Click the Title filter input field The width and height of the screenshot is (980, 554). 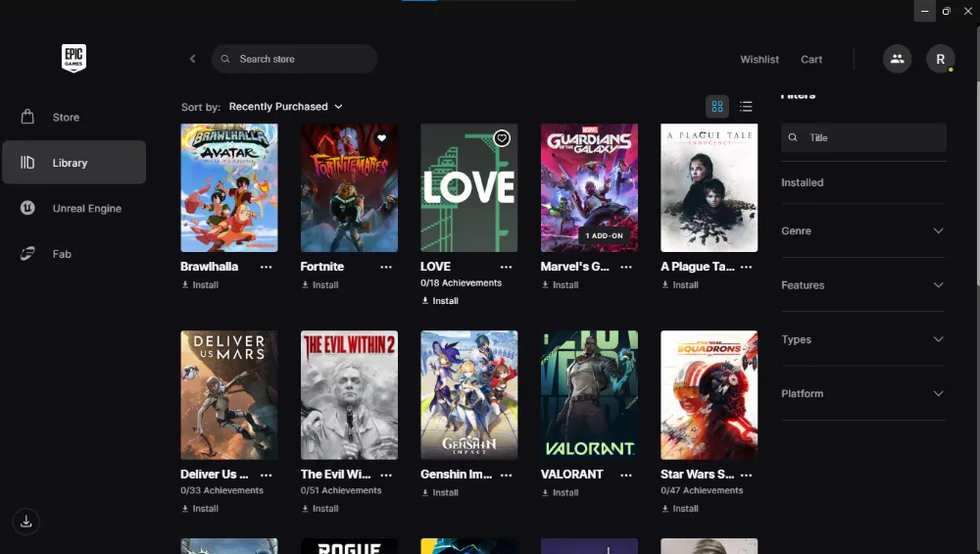coord(863,137)
